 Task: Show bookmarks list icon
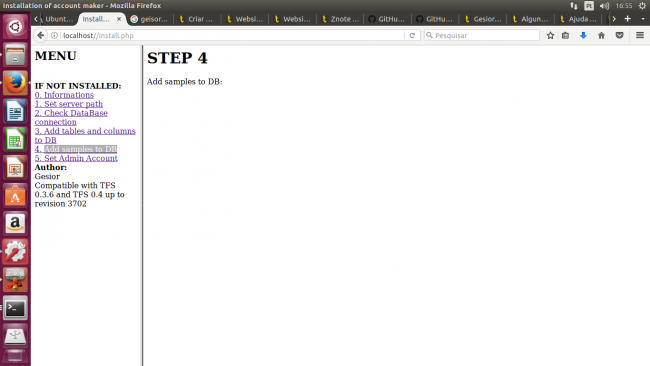point(565,36)
